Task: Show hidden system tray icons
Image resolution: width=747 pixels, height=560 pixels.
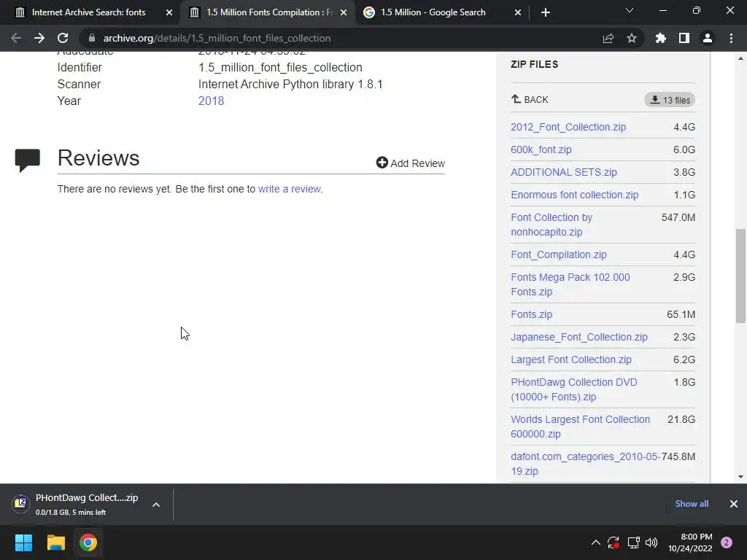Action: coord(595,542)
